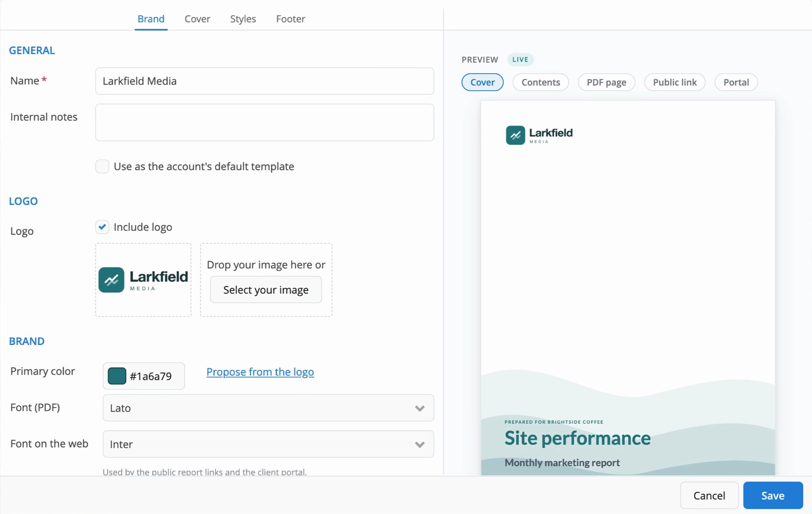
Task: Click the Font (PDF) chevron arrow
Action: [x=420, y=408]
